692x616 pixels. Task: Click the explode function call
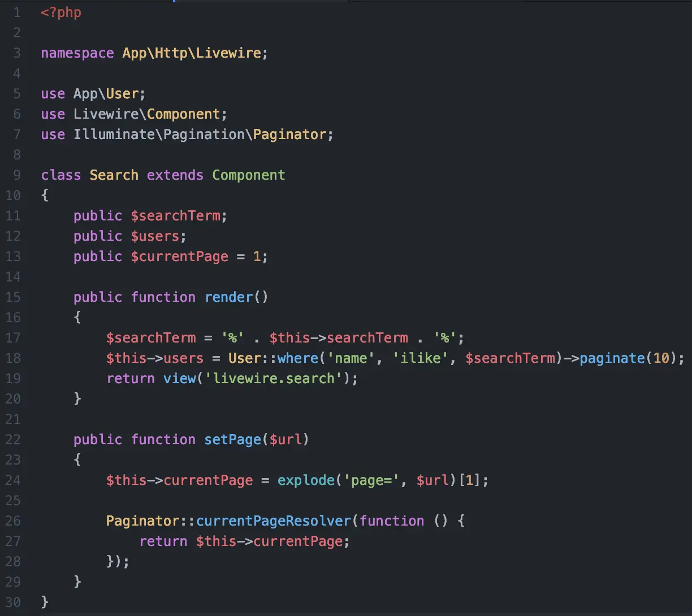(306, 480)
